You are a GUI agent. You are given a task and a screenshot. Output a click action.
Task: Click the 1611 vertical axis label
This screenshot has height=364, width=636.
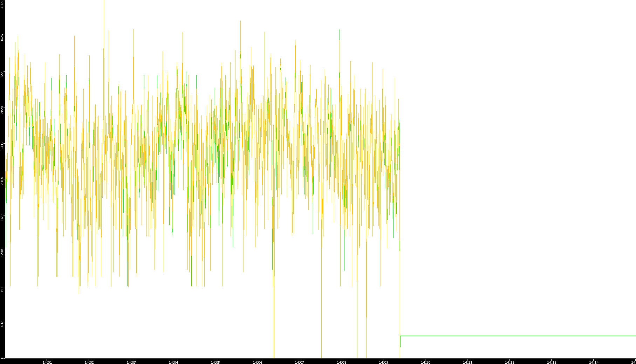2,217
